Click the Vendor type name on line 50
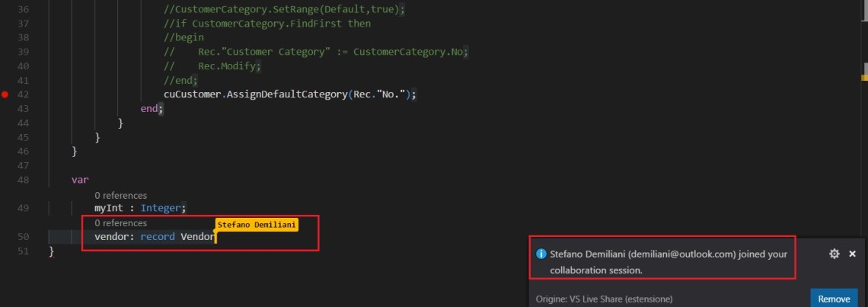The image size is (868, 307). (197, 237)
